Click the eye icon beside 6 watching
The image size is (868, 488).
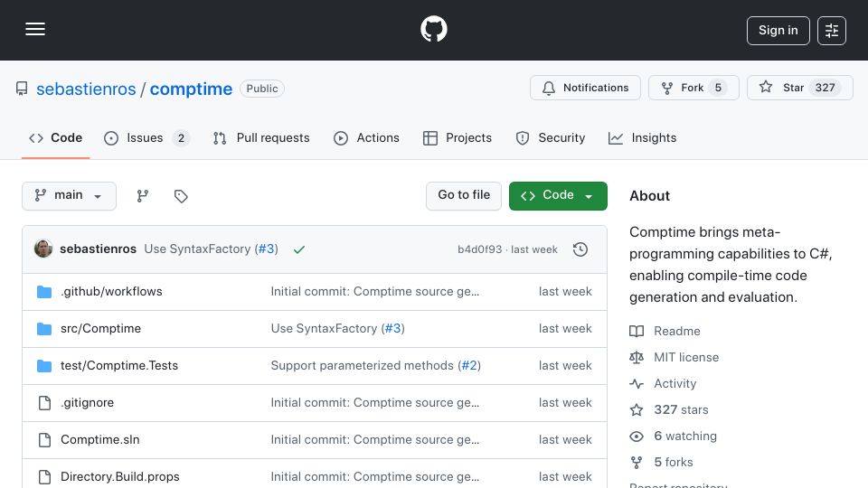pyautogui.click(x=637, y=436)
